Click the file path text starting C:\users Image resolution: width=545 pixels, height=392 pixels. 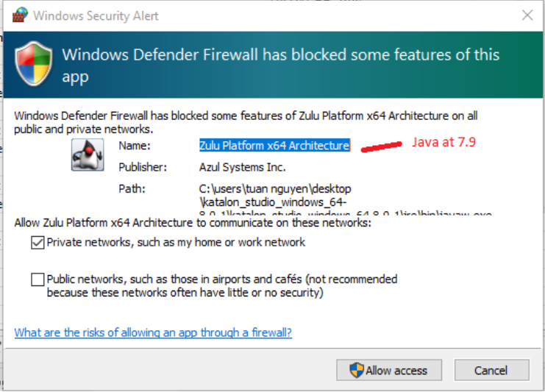coord(275,189)
